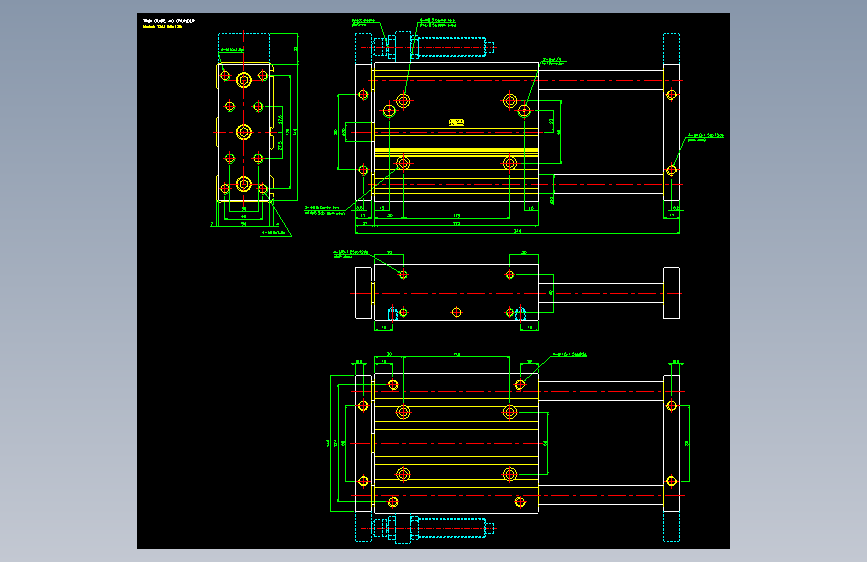Pick the thick yellow band in the front view

point(456,152)
